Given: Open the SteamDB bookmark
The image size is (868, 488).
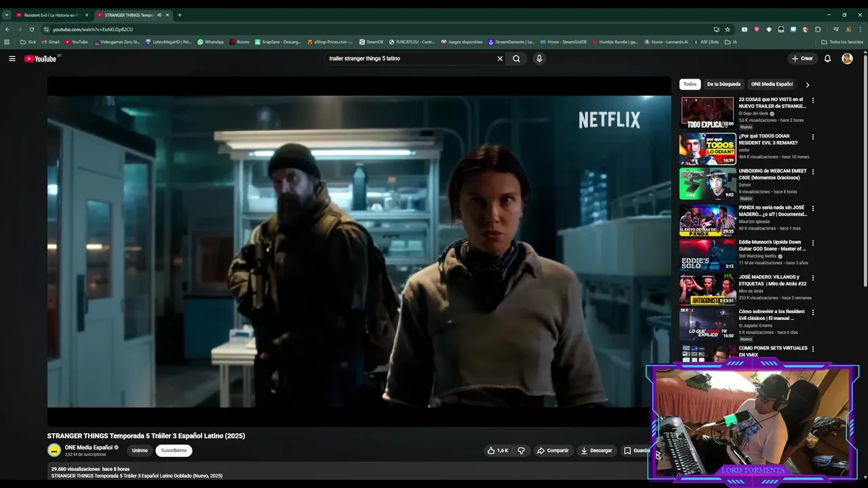Looking at the screenshot, I should pyautogui.click(x=371, y=42).
